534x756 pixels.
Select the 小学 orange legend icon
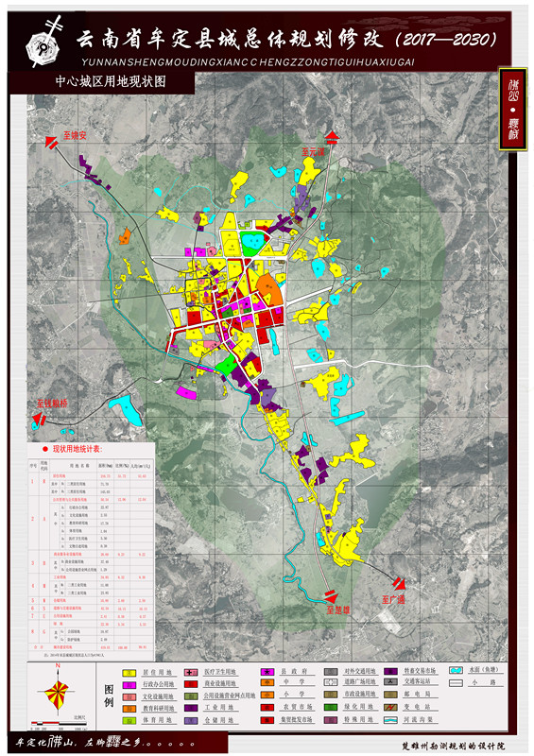[x=267, y=695]
